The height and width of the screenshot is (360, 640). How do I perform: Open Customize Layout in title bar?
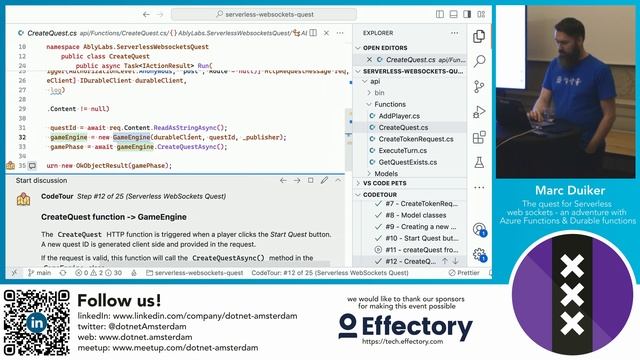coord(481,14)
